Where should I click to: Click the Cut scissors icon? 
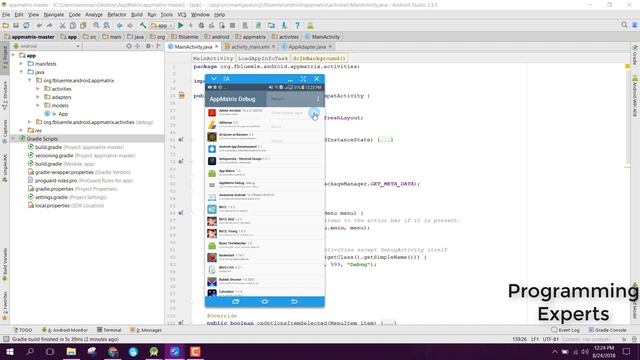tap(62, 25)
